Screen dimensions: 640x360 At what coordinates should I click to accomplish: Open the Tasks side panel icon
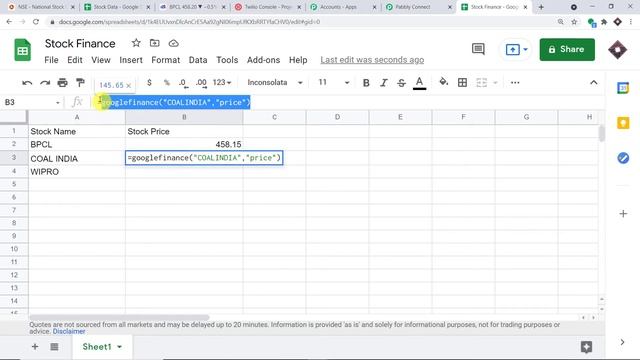[x=623, y=158]
